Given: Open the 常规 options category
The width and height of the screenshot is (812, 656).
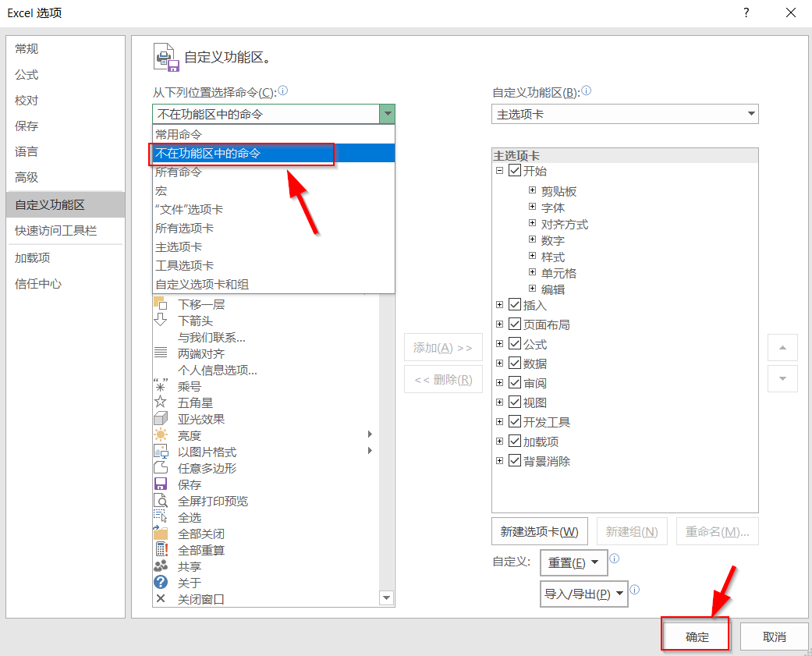Looking at the screenshot, I should point(66,48).
